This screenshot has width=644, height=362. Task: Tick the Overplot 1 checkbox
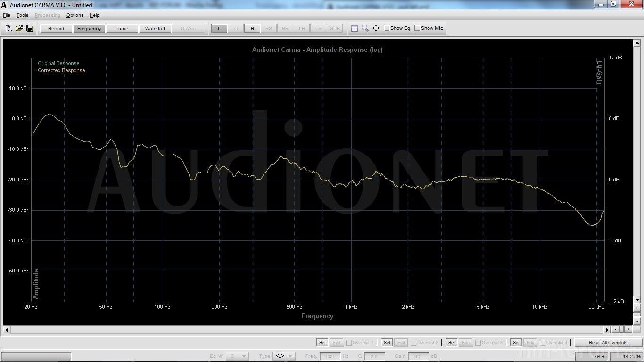[x=349, y=343]
